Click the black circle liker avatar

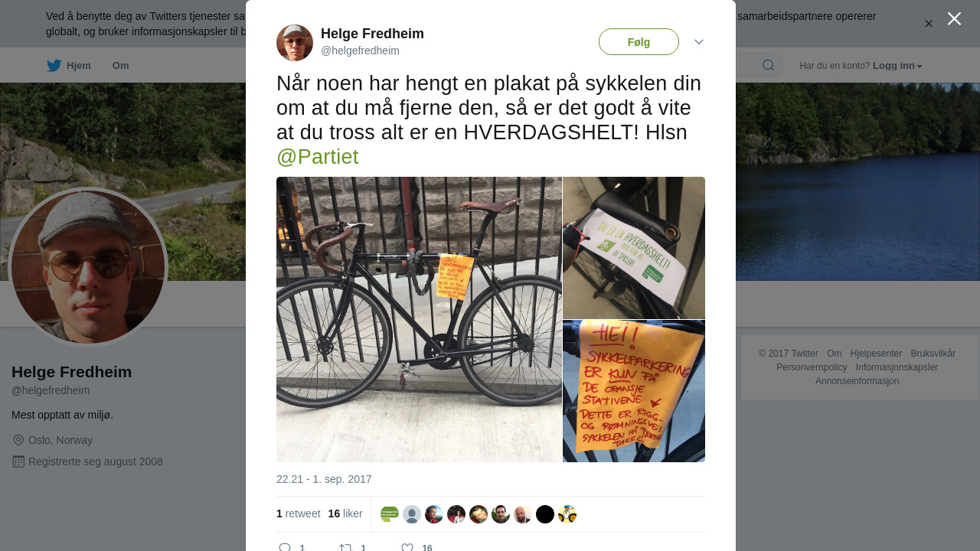pyautogui.click(x=545, y=514)
